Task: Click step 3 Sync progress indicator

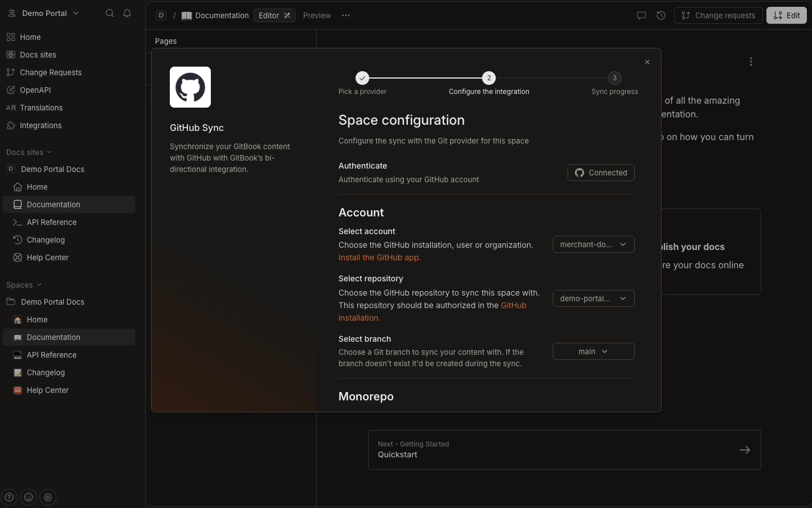Action: click(614, 83)
